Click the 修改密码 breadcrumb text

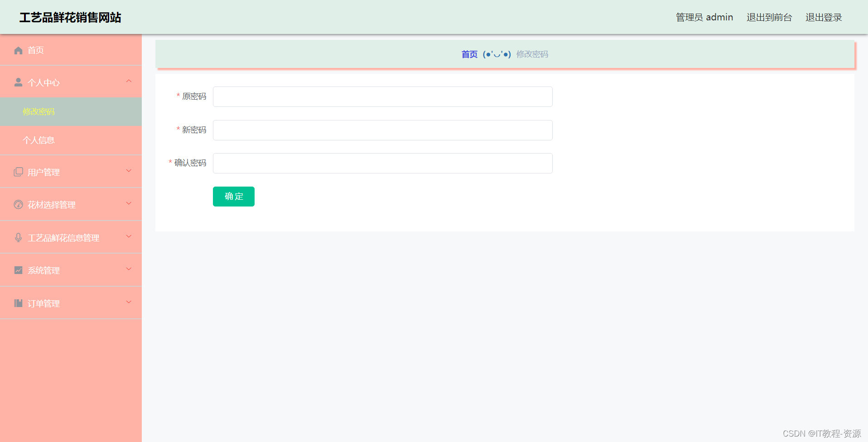pyautogui.click(x=532, y=54)
